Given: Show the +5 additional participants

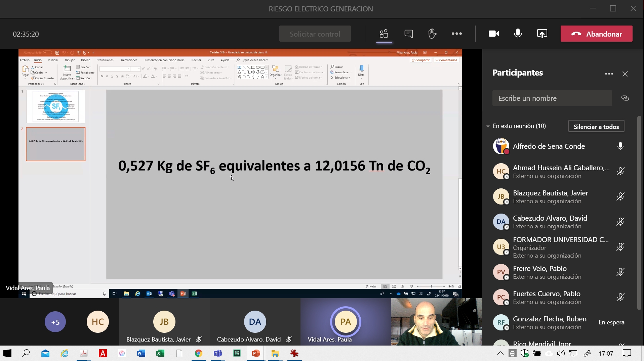Looking at the screenshot, I should point(55,322).
